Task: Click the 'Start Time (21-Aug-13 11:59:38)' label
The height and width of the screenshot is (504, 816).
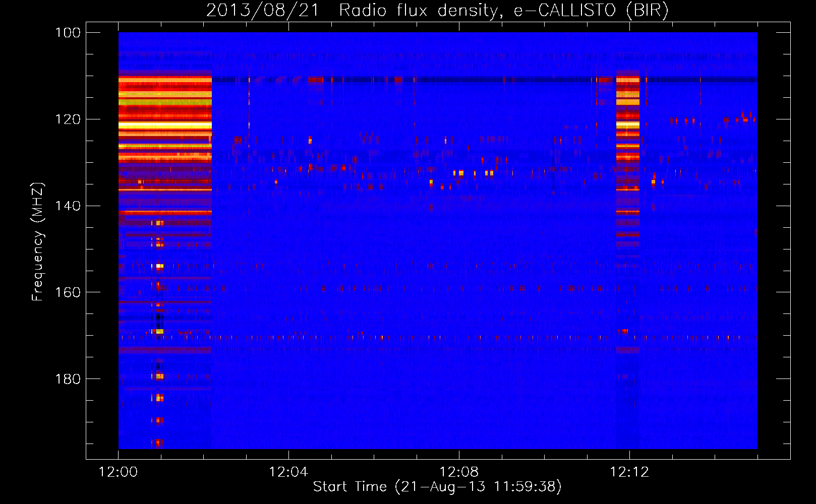Action: (437, 487)
